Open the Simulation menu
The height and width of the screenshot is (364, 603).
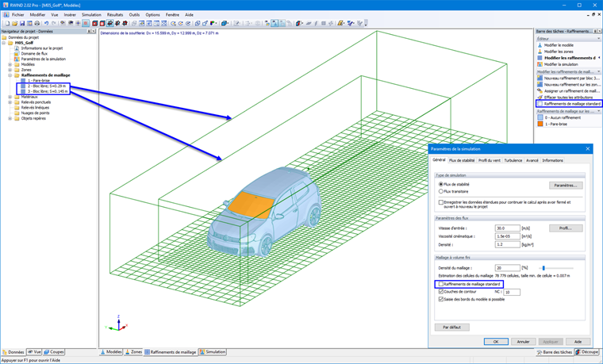coord(91,14)
